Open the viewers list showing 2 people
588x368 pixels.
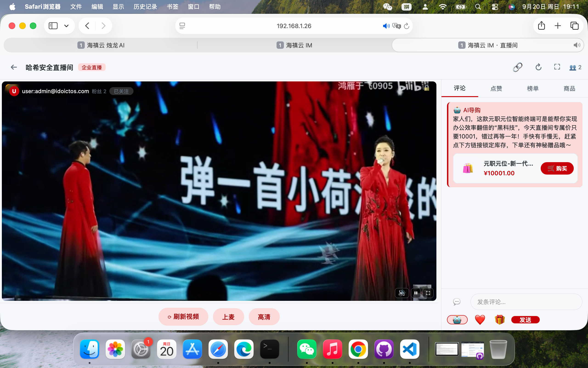[x=575, y=67]
